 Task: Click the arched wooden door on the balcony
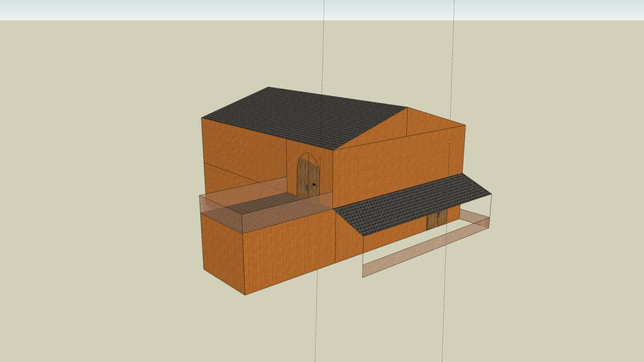click(x=307, y=177)
